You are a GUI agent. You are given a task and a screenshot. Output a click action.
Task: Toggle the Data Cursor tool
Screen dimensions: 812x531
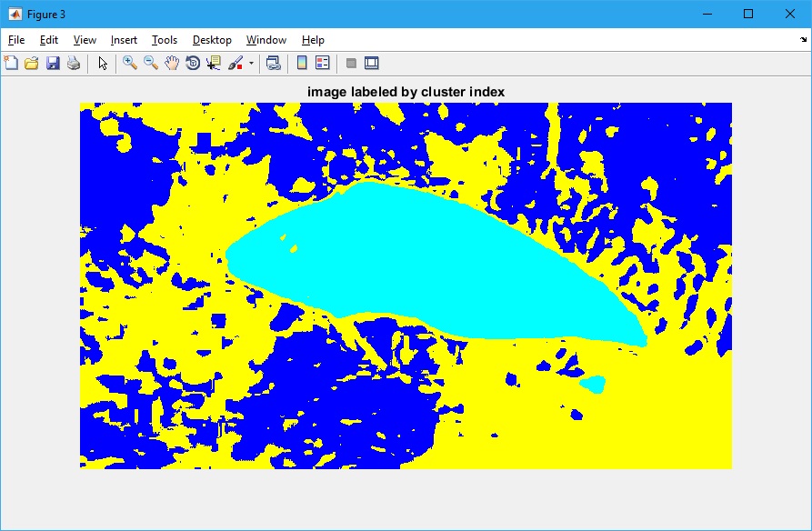point(214,63)
